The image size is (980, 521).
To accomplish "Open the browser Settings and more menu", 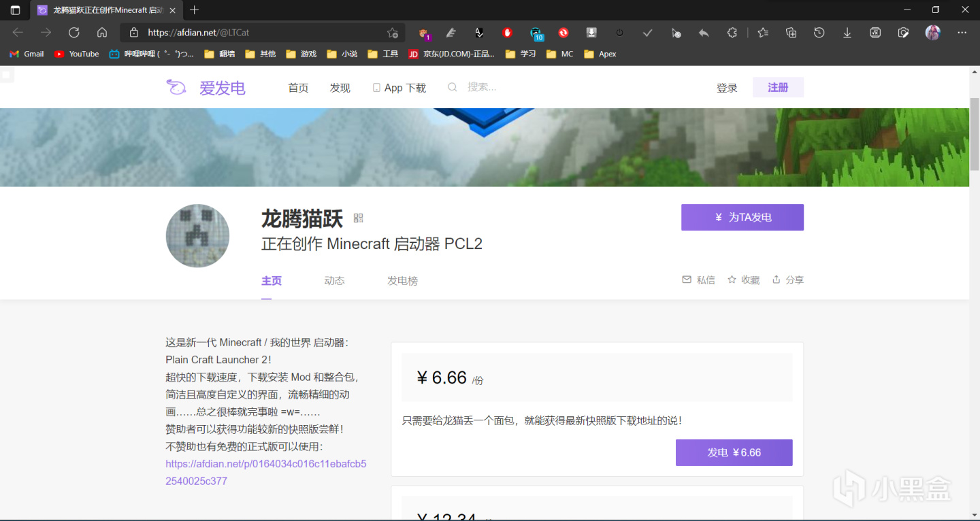I will (962, 32).
